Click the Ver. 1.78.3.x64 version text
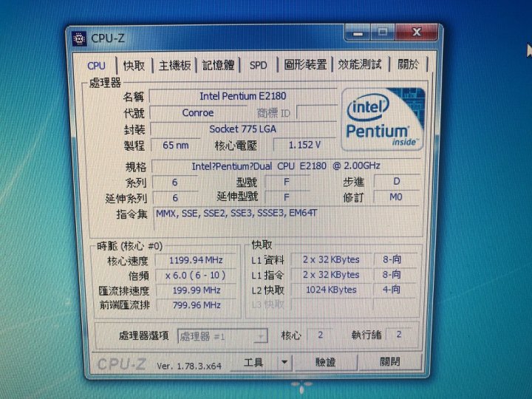The image size is (532, 399). tap(189, 366)
